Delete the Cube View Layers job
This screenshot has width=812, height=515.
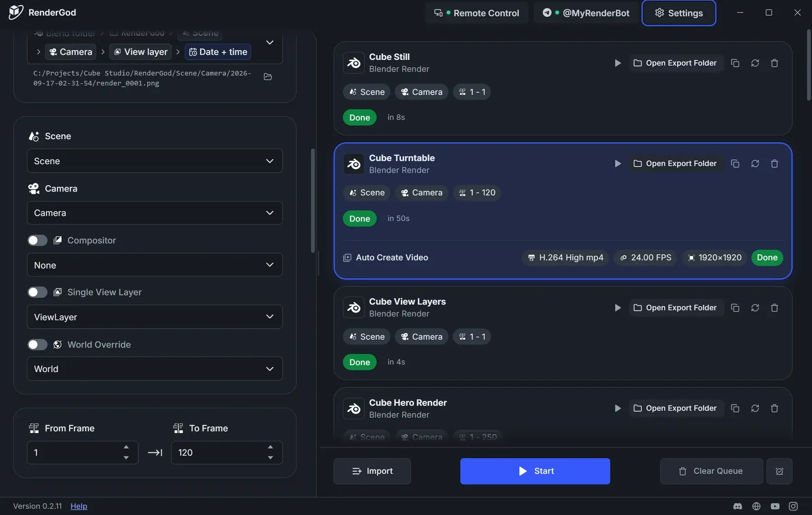click(775, 308)
